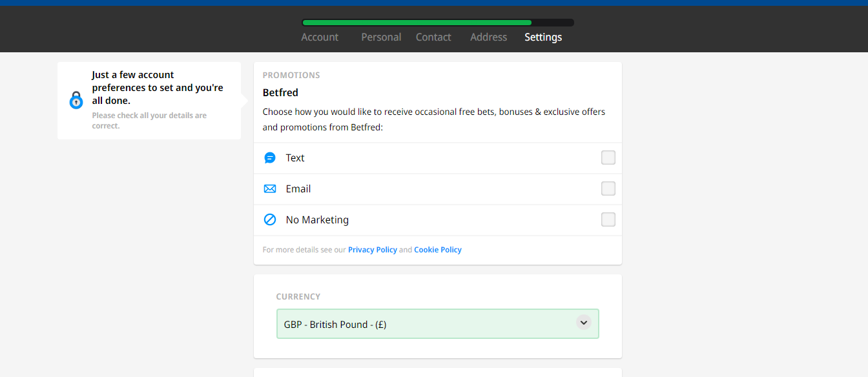This screenshot has height=377, width=868.
Task: Tick the Email promotions checkbox
Action: 608,188
